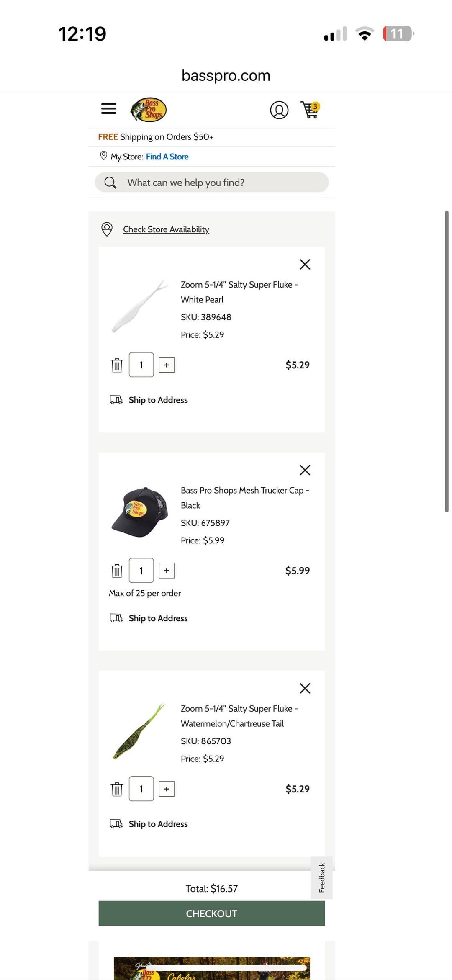
Task: Remove Watermelon Fluke using X button
Action: click(305, 688)
